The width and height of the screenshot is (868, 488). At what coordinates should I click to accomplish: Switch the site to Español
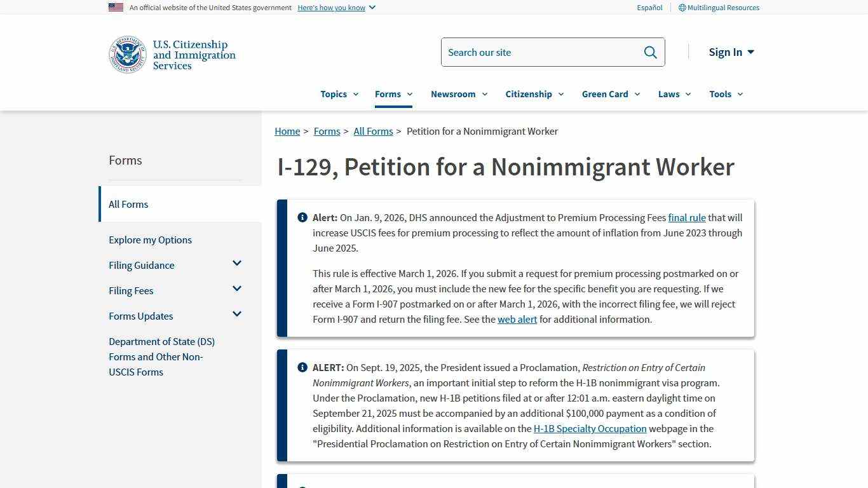[649, 8]
